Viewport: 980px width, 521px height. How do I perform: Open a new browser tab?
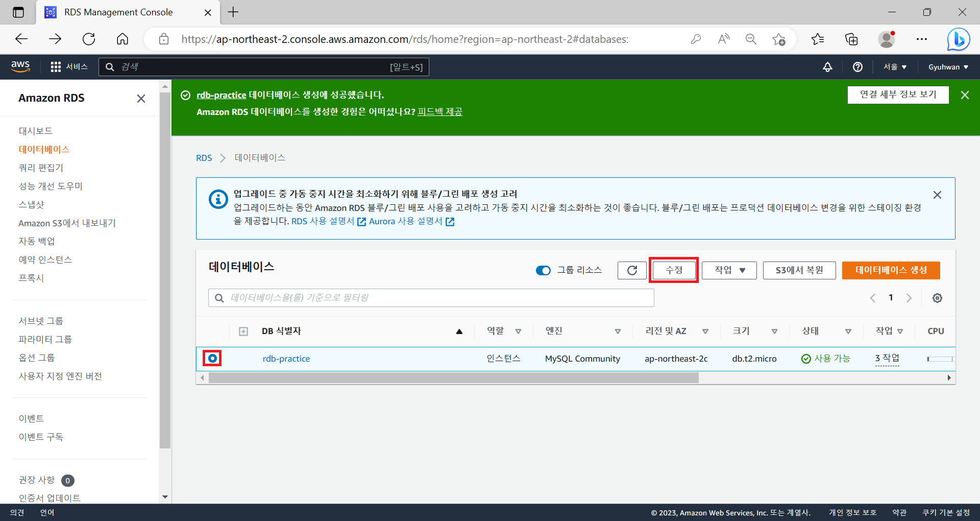(x=233, y=12)
